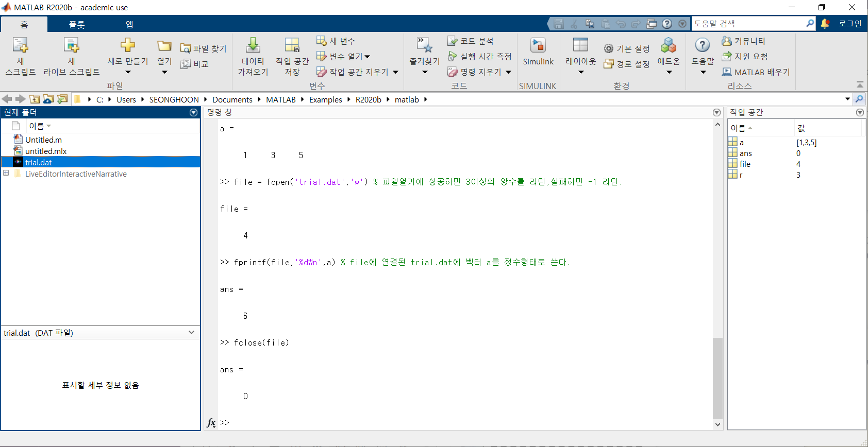The width and height of the screenshot is (868, 447).
Task: Open notifications bell icon
Action: 825,24
